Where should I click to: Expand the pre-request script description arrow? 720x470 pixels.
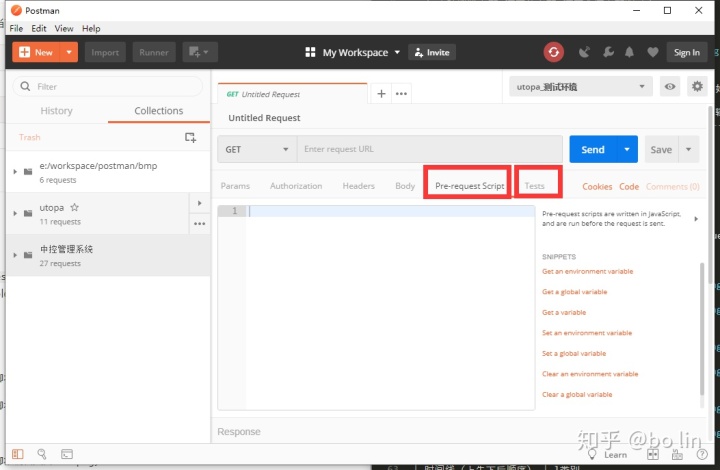tap(696, 219)
